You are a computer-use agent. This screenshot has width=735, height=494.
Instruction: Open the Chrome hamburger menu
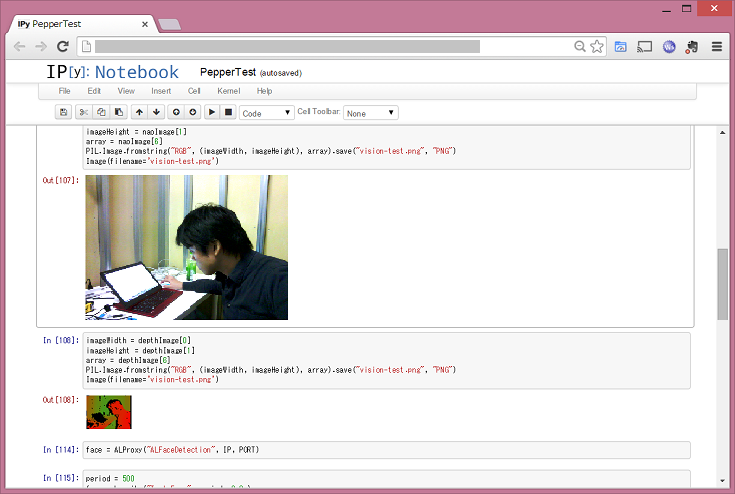pyautogui.click(x=717, y=46)
